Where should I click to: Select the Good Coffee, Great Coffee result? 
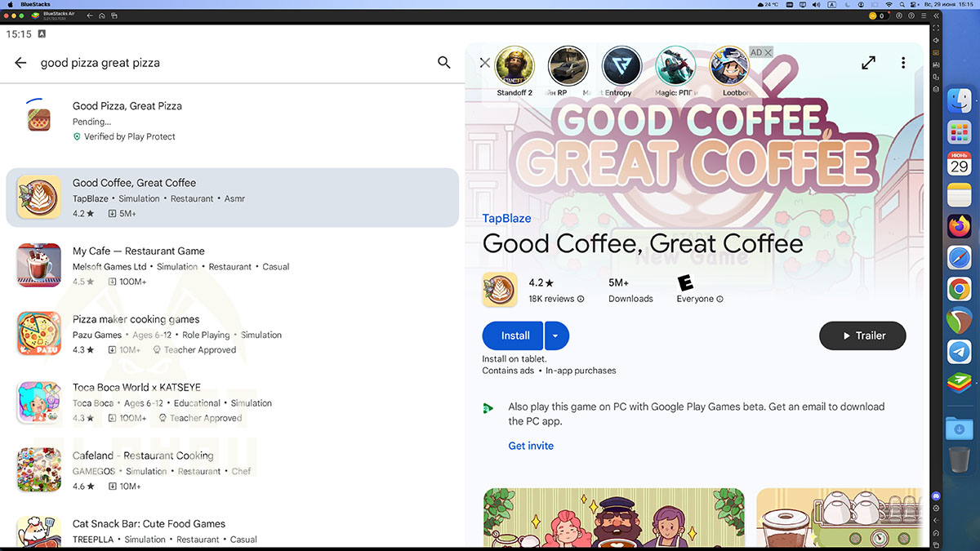(232, 198)
